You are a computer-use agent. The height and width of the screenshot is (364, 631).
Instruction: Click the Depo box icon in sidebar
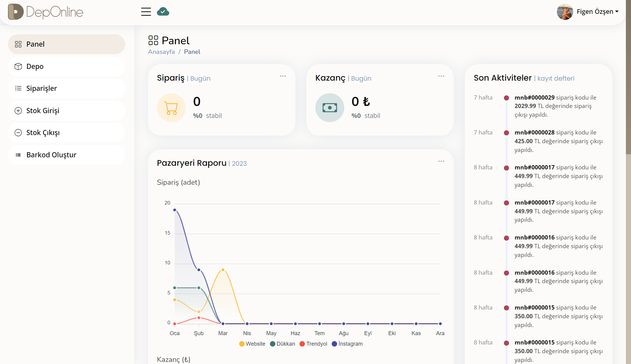click(x=18, y=66)
